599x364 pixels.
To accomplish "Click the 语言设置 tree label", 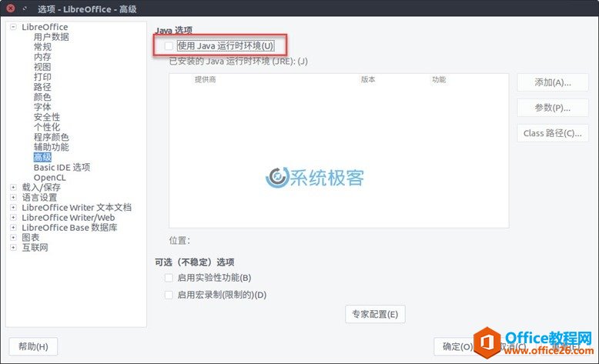I will [39, 198].
